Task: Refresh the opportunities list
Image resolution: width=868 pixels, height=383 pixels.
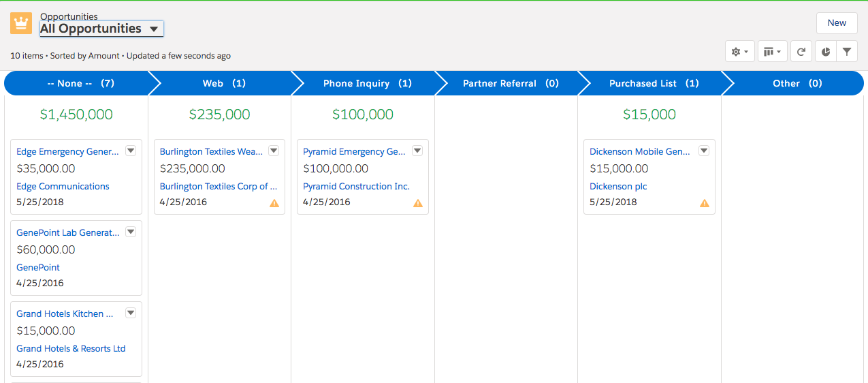Action: 801,52
